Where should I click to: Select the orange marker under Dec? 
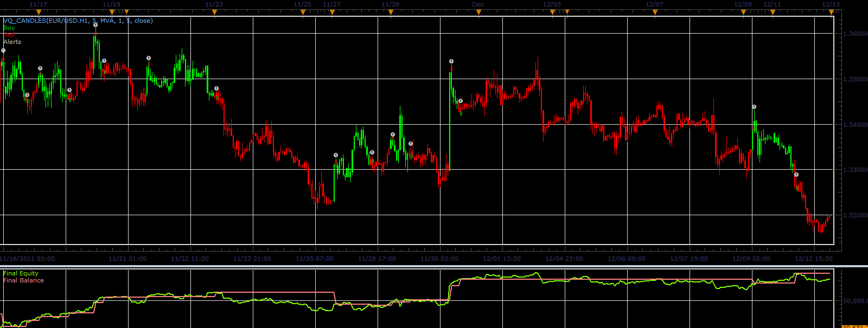coord(478,12)
